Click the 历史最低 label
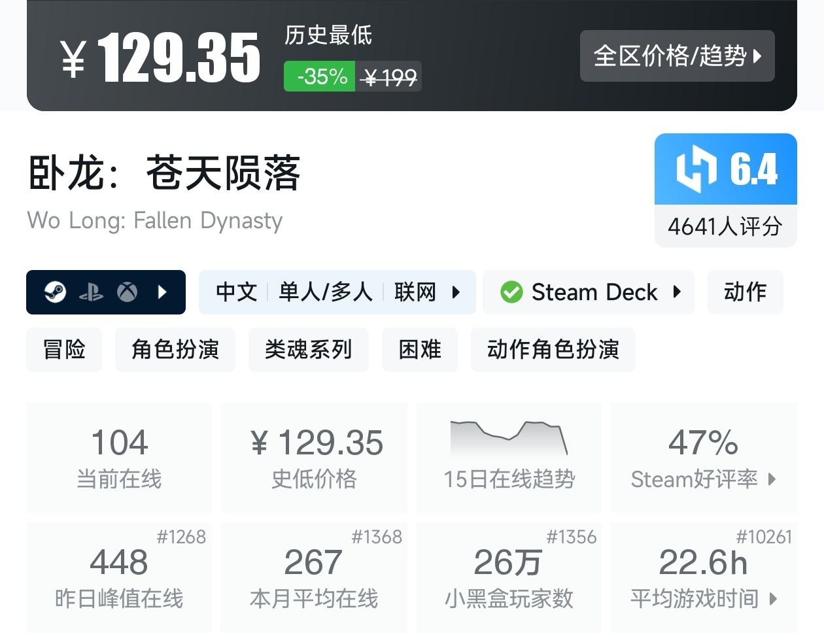The image size is (824, 644). pyautogui.click(x=328, y=35)
